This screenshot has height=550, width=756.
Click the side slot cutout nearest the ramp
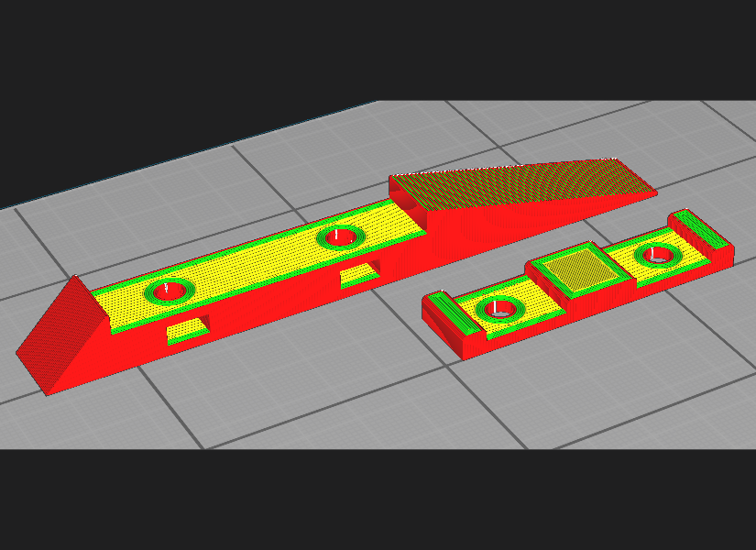pyautogui.click(x=360, y=275)
